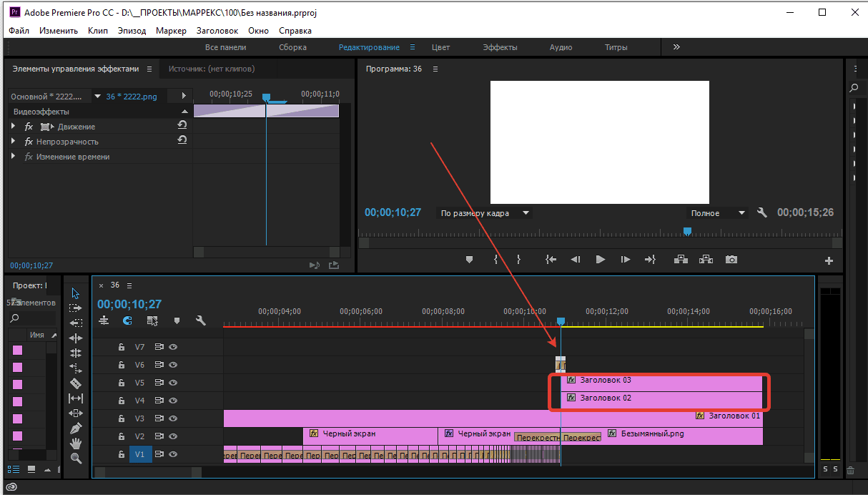Mark Out point in Program monitor

coord(519,260)
